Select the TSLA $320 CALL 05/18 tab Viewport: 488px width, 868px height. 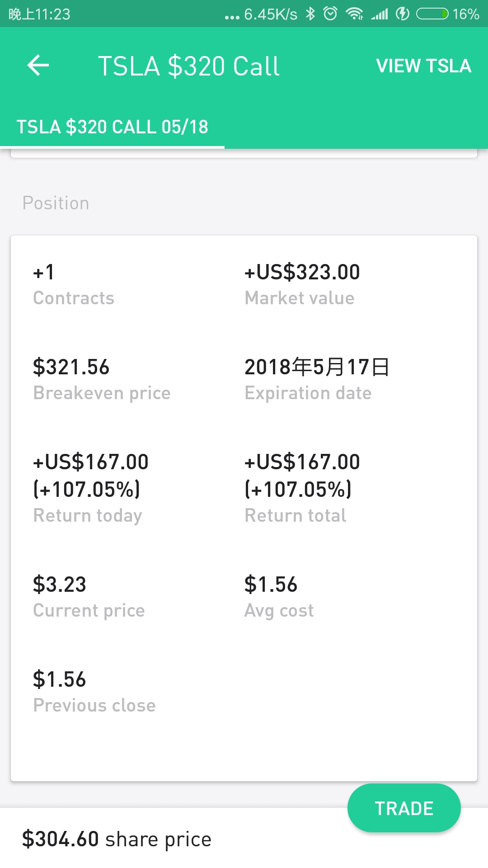(x=113, y=127)
